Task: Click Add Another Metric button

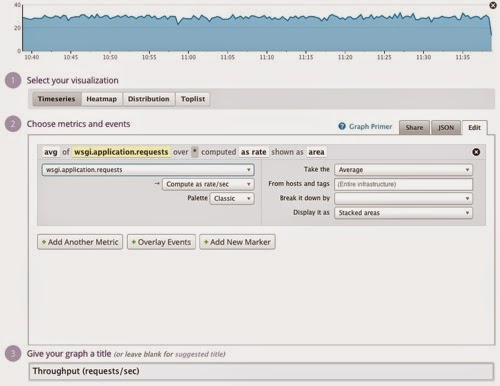Action: click(80, 242)
